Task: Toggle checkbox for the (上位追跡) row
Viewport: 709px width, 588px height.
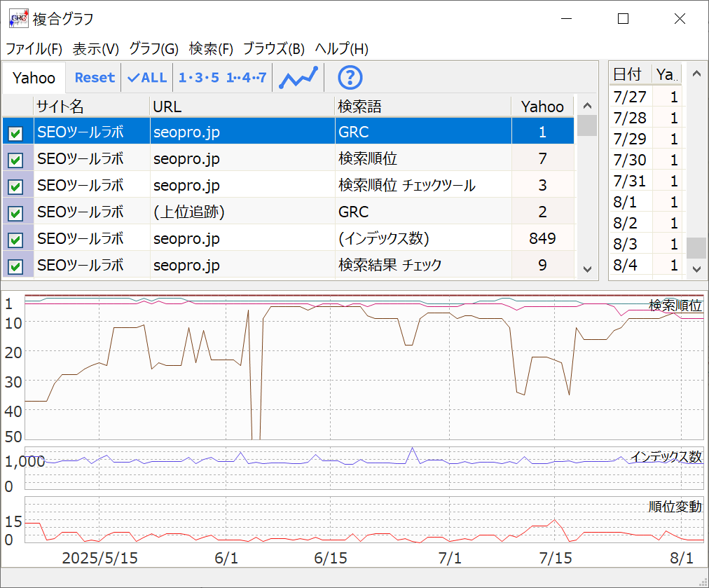Action: pyautogui.click(x=15, y=213)
